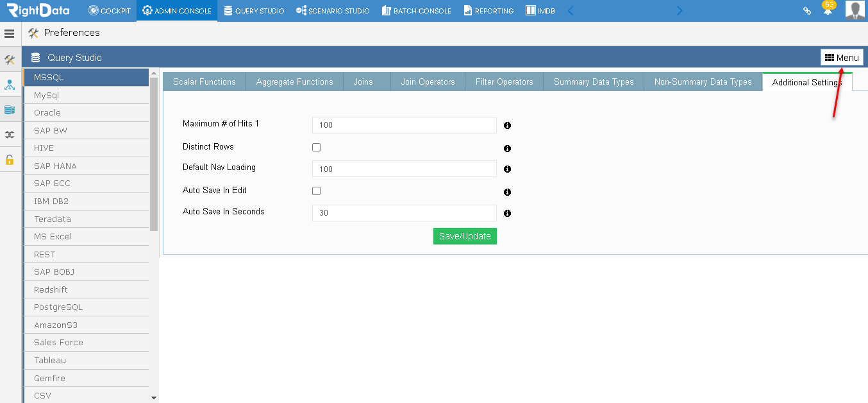The height and width of the screenshot is (403, 868).
Task: Select AmazonS3 in the list
Action: [x=86, y=325]
